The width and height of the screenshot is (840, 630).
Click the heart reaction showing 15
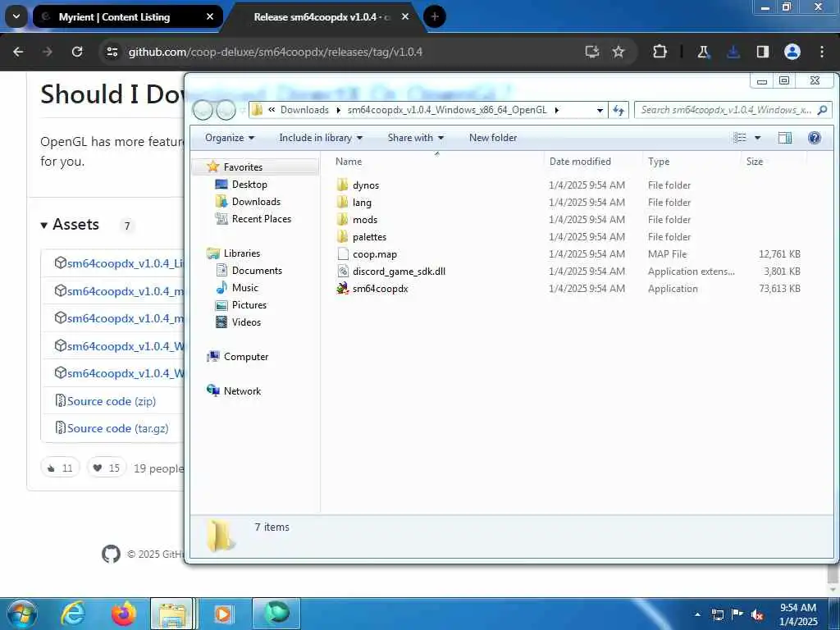[x=107, y=468]
